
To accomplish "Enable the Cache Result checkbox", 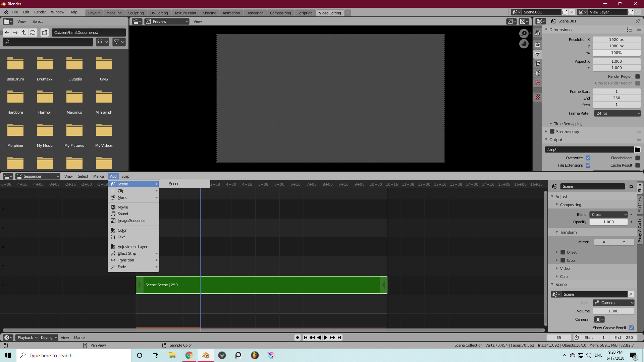I will (x=638, y=165).
